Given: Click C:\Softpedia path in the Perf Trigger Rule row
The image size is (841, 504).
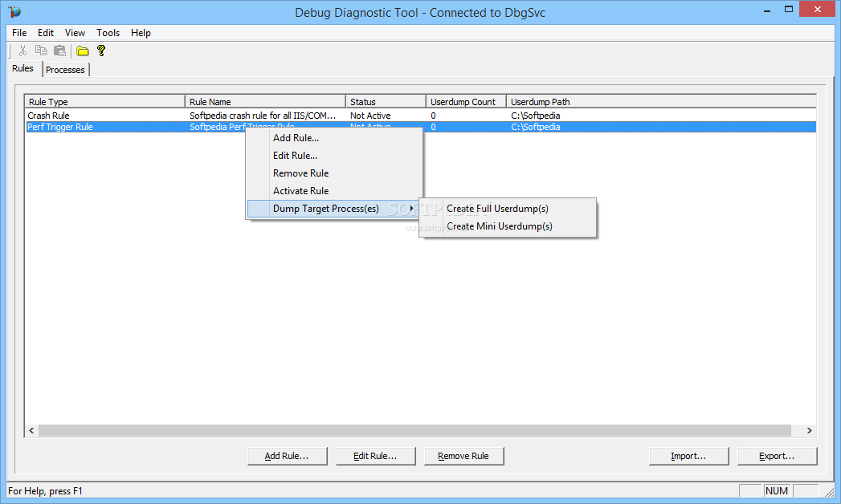Looking at the screenshot, I should click(x=535, y=127).
